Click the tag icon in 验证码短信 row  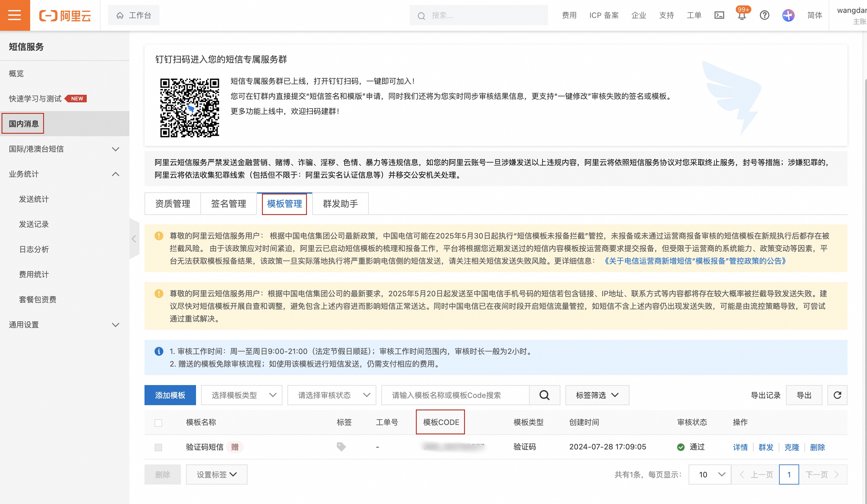[x=341, y=447]
